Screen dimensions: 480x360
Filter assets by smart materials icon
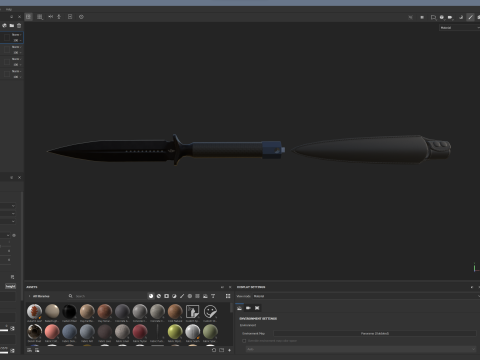(x=159, y=296)
